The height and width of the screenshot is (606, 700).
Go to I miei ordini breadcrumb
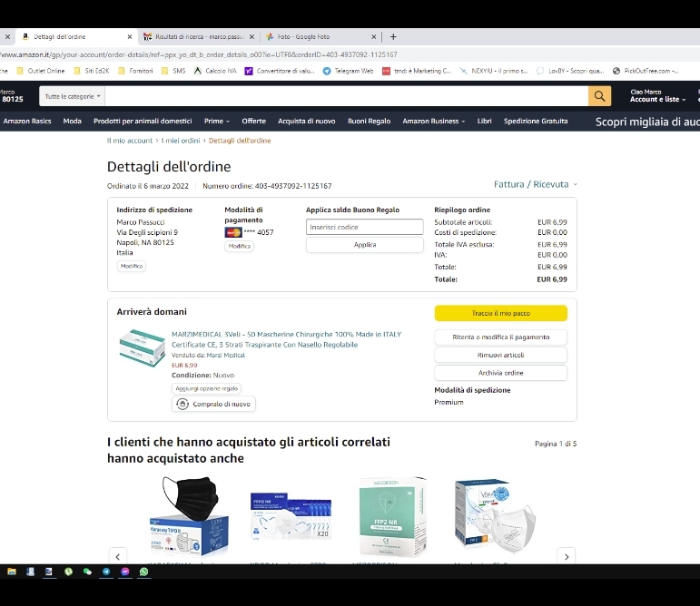click(x=181, y=141)
